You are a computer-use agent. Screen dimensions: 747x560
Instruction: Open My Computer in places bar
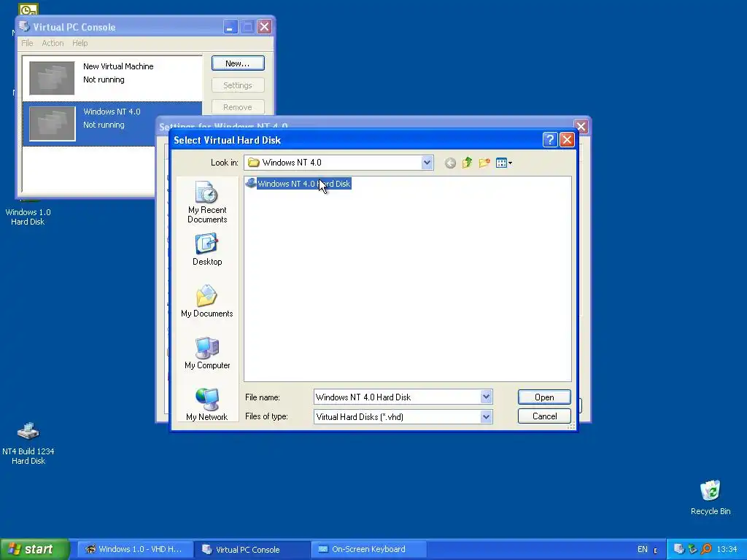click(x=207, y=353)
